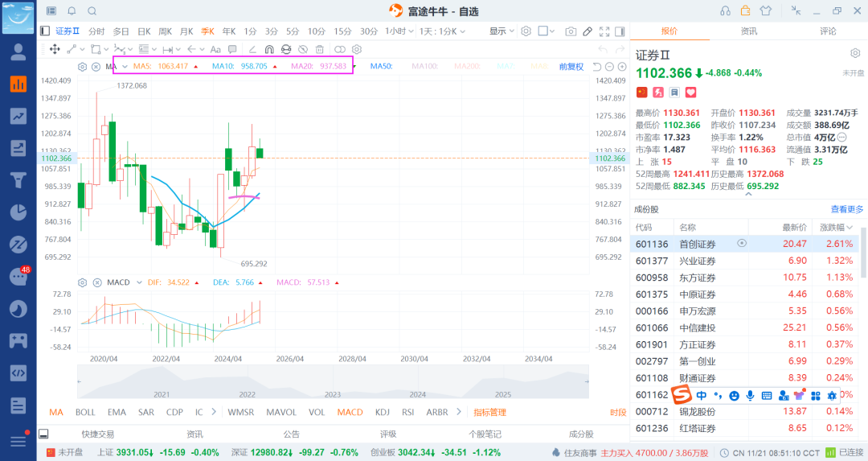Select the pencil drawing tool icon
This screenshot has height=461, width=868.
tap(588, 31)
